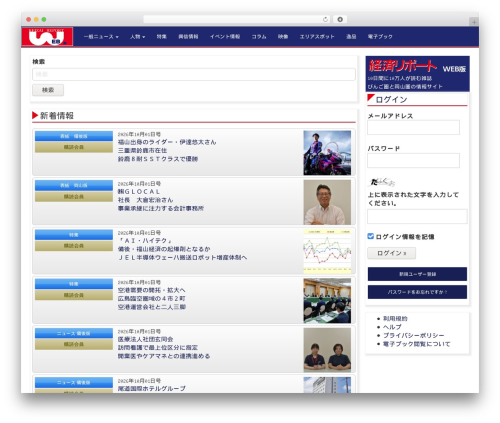Click gold member tag on 空港需要 article
The height and width of the screenshot is (423, 500).
click(74, 295)
